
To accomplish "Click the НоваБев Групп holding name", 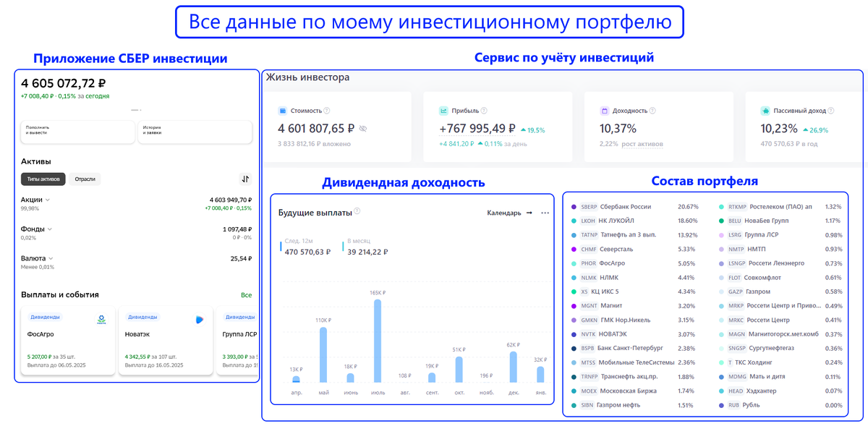I will point(768,221).
